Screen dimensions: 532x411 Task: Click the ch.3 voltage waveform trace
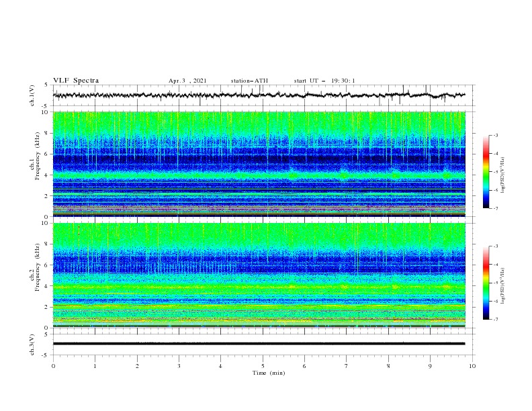(x=259, y=344)
